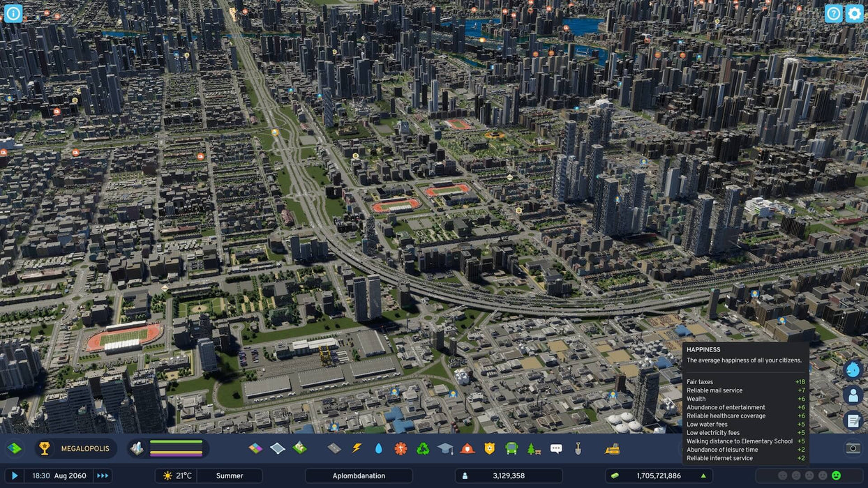Screen dimensions: 868x488
Task: Activate photo mode camera
Action: click(853, 448)
